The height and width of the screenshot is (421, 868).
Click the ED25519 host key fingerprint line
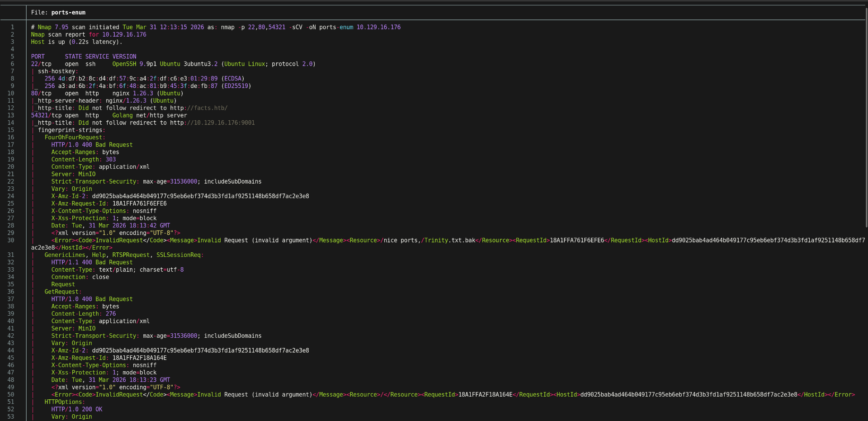click(x=148, y=86)
